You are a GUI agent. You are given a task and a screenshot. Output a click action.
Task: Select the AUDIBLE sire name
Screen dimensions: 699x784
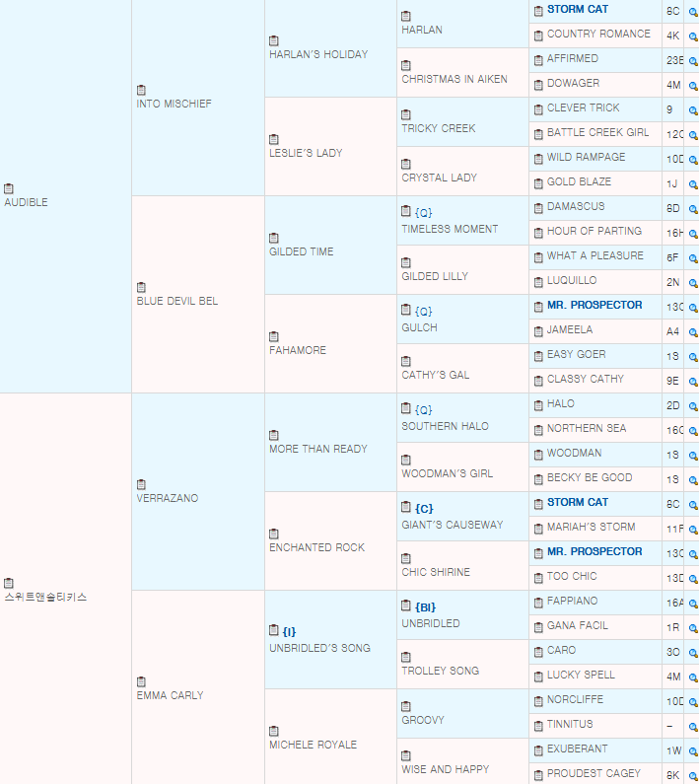pyautogui.click(x=26, y=202)
